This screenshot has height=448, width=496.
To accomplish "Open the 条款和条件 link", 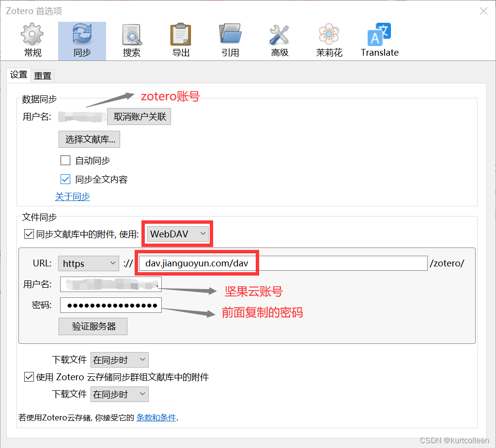I will point(155,417).
